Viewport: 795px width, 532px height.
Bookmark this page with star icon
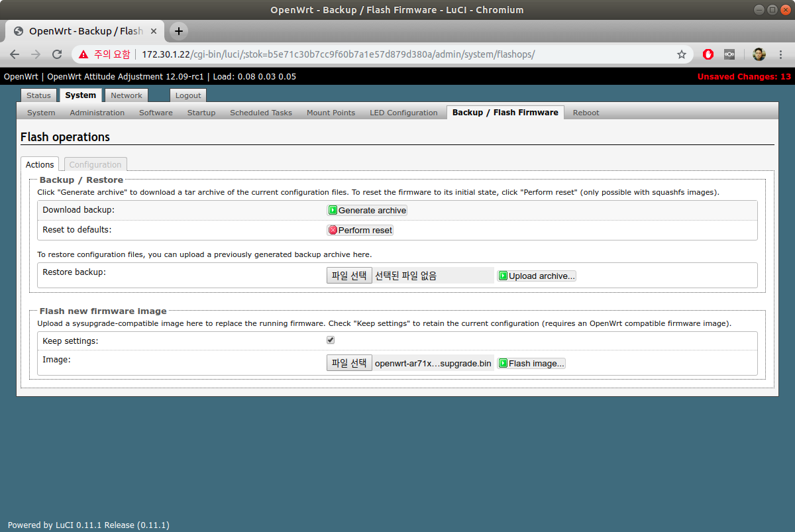pos(681,54)
